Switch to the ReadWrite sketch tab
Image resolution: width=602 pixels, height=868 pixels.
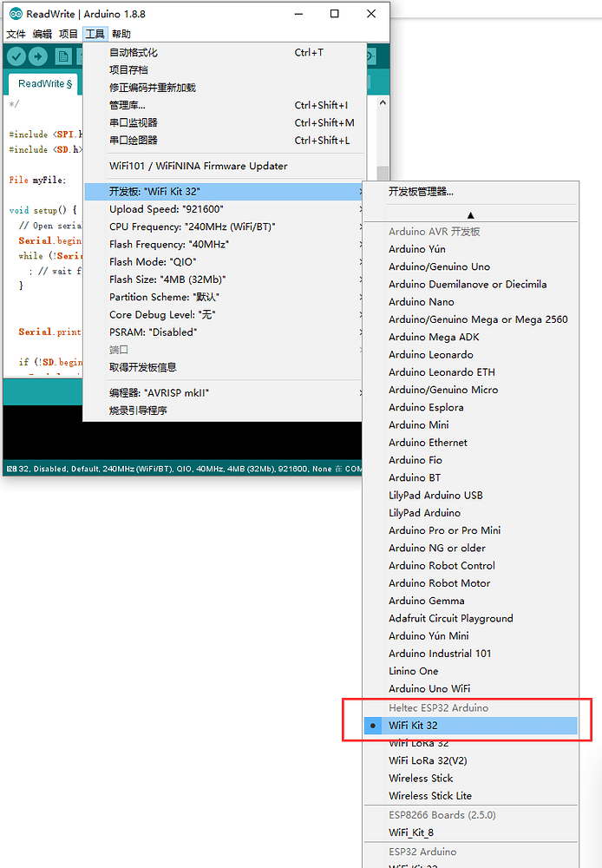[x=44, y=84]
